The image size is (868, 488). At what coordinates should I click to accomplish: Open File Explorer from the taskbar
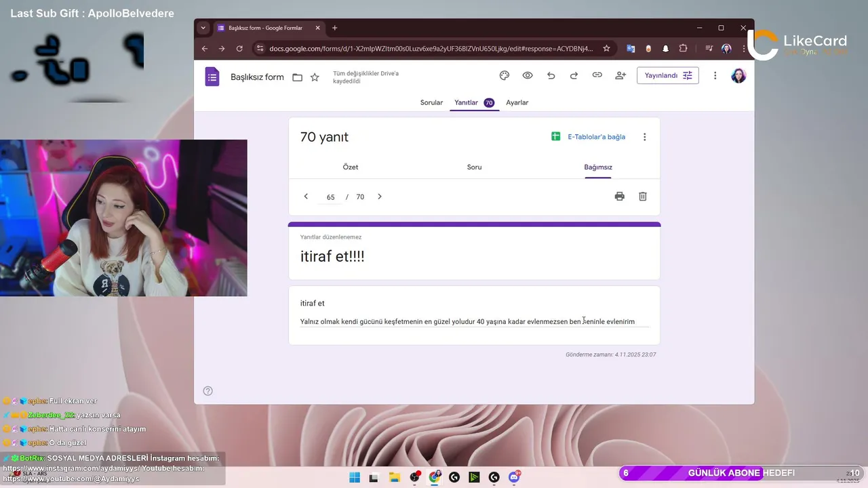[394, 477]
